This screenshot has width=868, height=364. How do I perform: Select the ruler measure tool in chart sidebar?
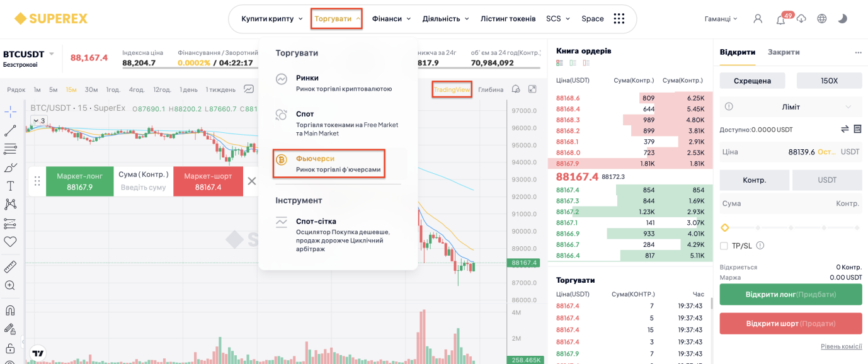coord(10,266)
